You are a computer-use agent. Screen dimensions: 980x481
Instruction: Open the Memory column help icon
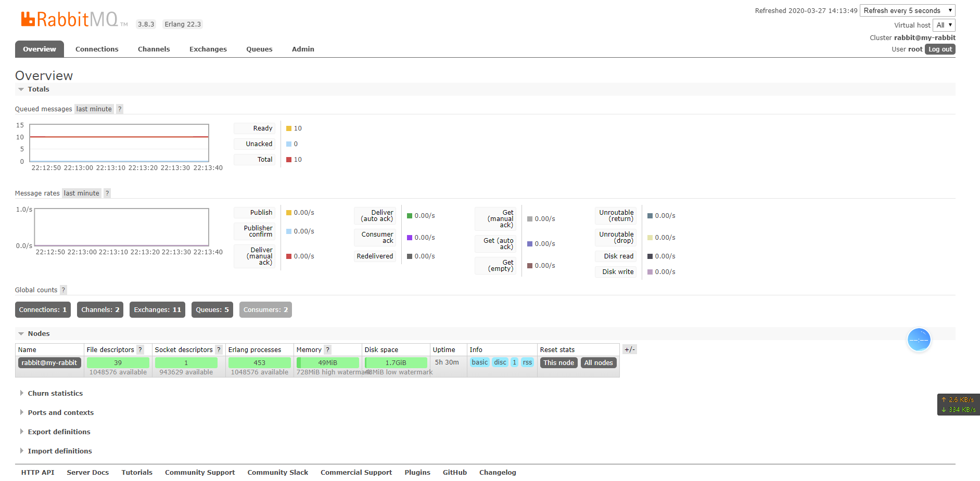pyautogui.click(x=327, y=350)
